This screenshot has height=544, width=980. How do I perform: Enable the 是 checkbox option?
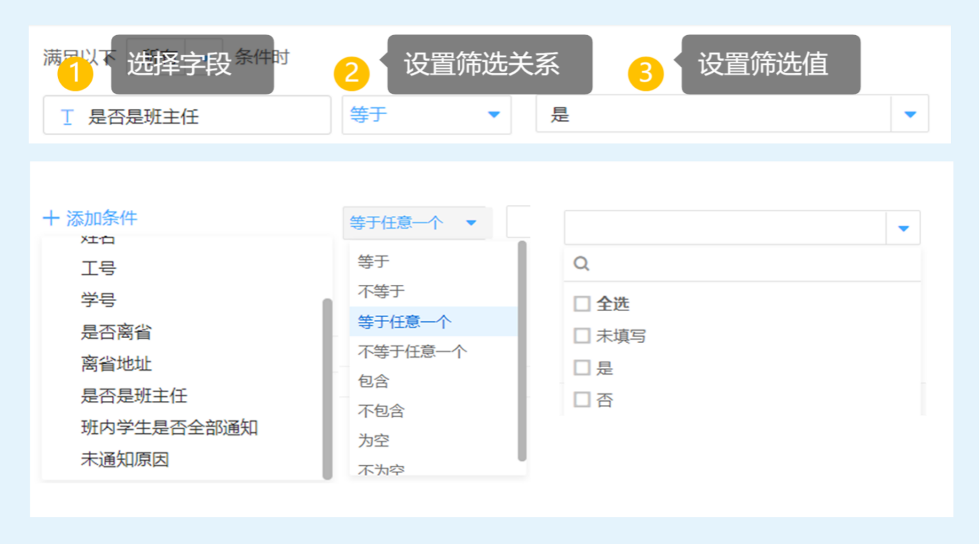(582, 368)
